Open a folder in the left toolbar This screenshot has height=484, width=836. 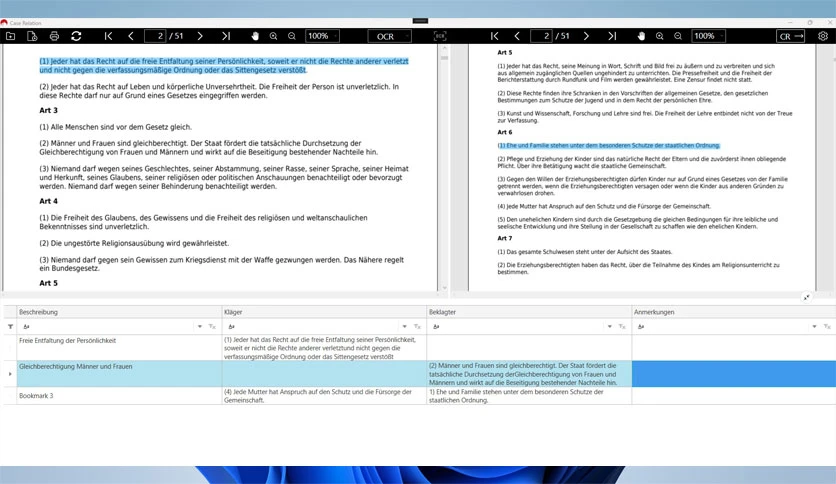(10, 36)
